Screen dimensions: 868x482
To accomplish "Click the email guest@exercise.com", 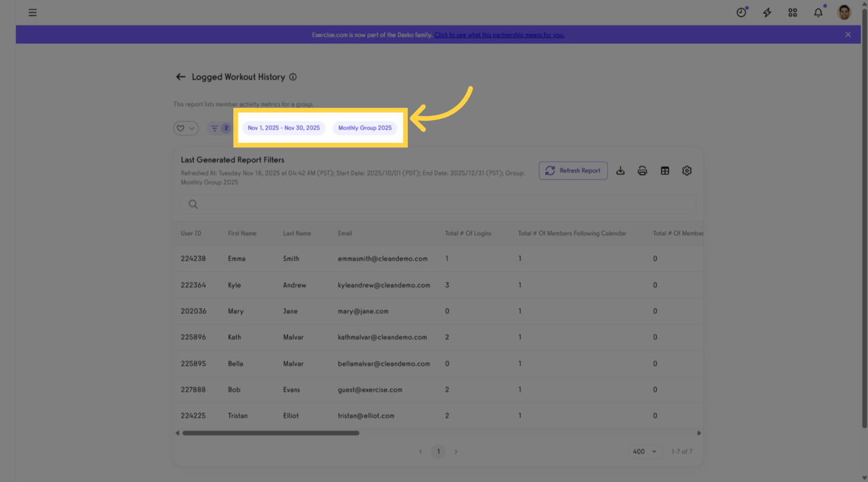I will [x=370, y=390].
